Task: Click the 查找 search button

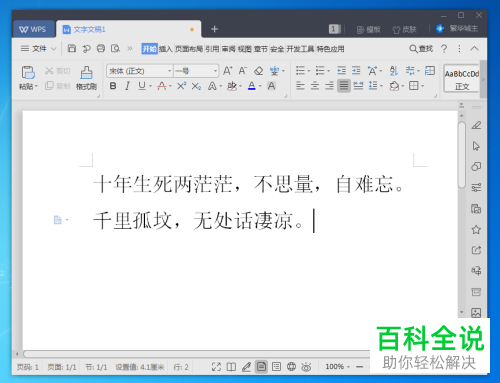Action: (421, 49)
